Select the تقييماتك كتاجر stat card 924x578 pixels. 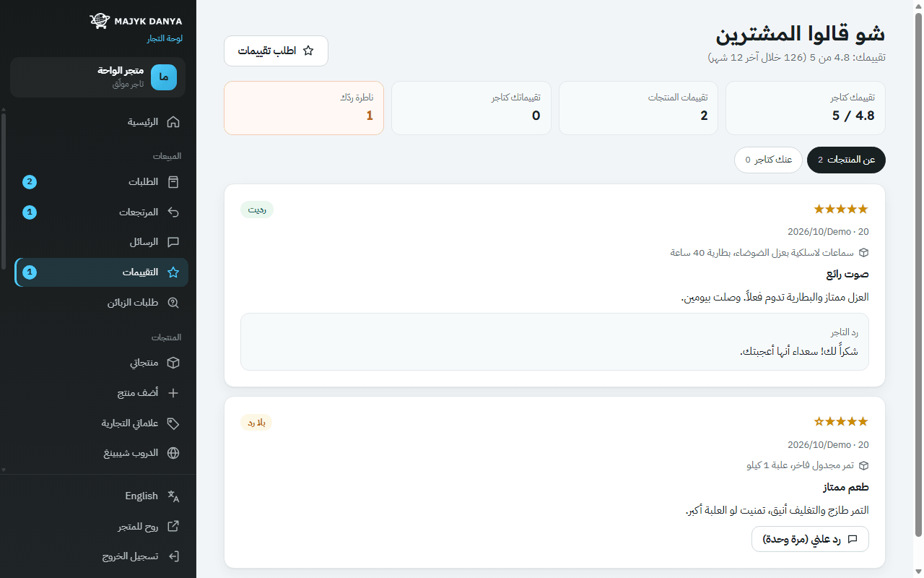click(x=471, y=108)
